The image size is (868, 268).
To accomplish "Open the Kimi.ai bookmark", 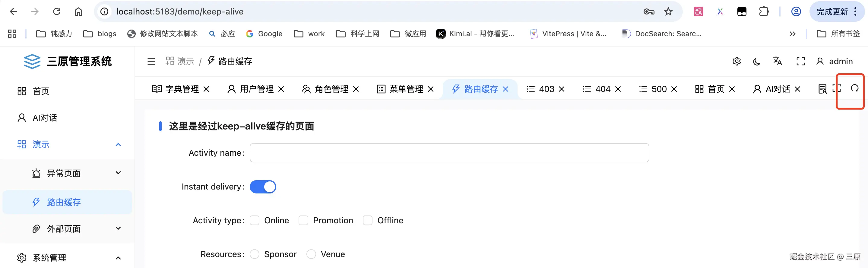I will tap(475, 34).
